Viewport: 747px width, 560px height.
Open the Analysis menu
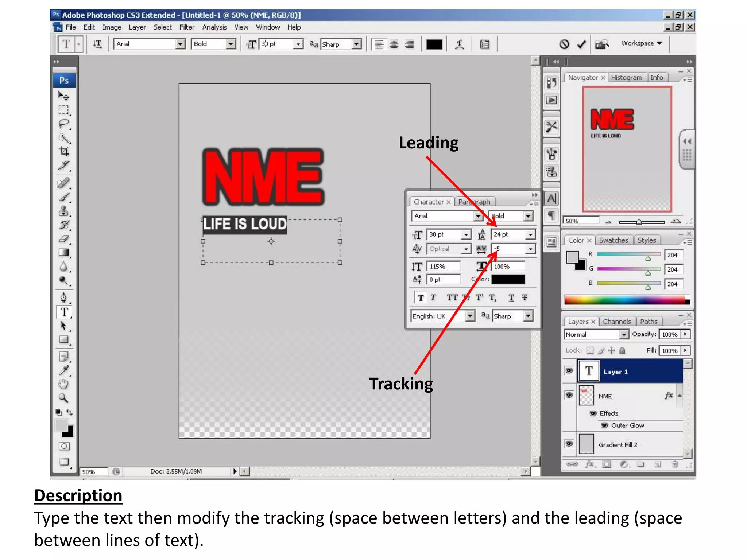[214, 27]
